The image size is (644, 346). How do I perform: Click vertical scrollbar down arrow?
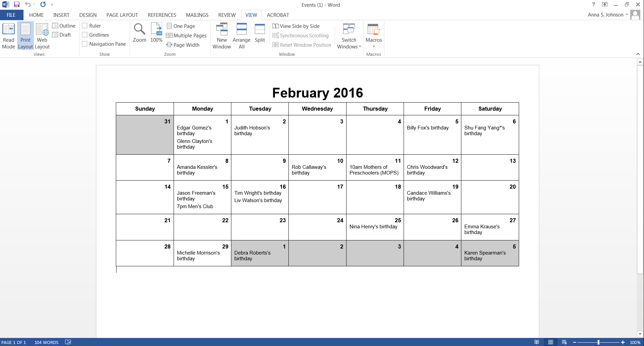640,334
